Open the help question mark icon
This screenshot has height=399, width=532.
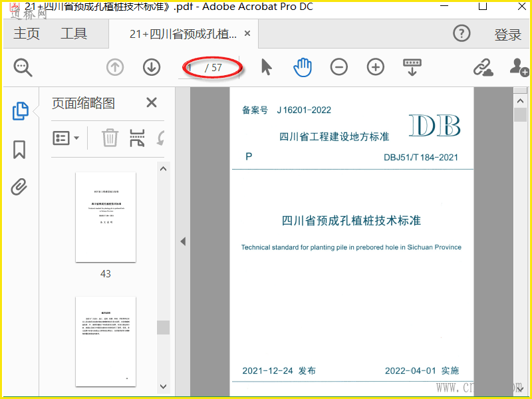pos(462,33)
